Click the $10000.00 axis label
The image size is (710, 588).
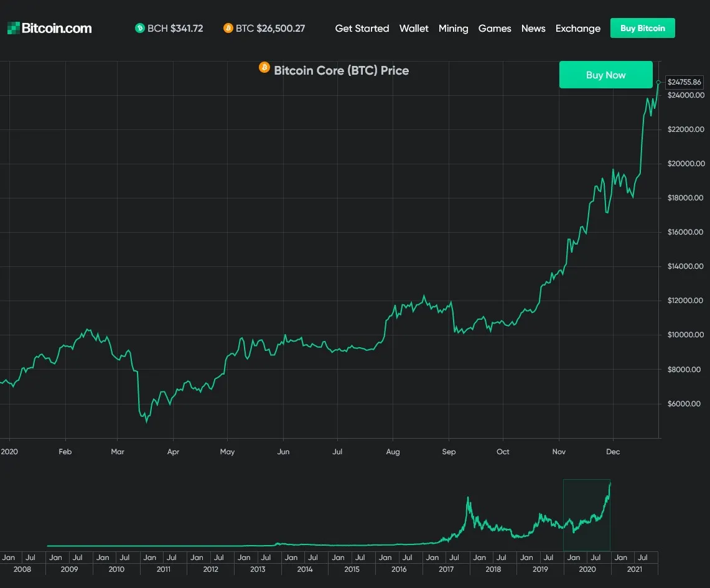(686, 335)
